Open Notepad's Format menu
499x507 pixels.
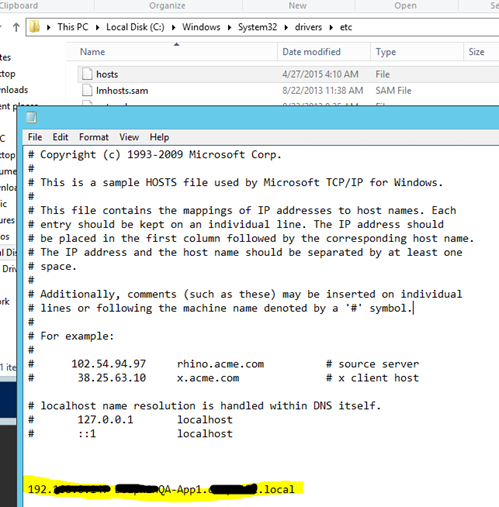[x=94, y=137]
